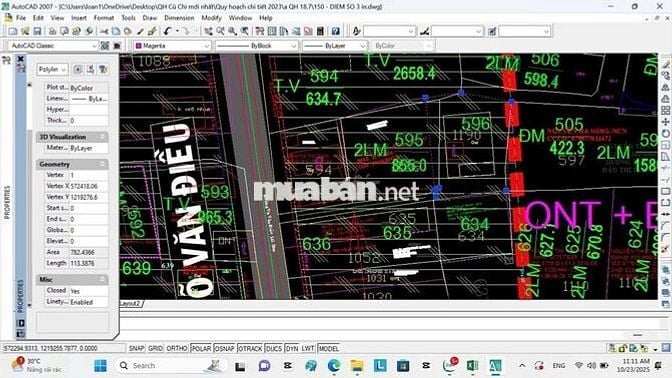Click the Dimension Style icon

[424, 31]
